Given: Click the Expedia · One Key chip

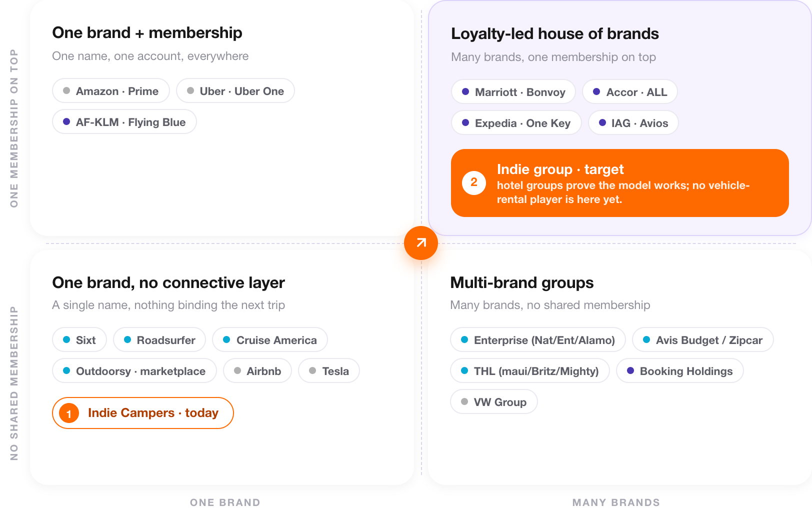Looking at the screenshot, I should (516, 123).
